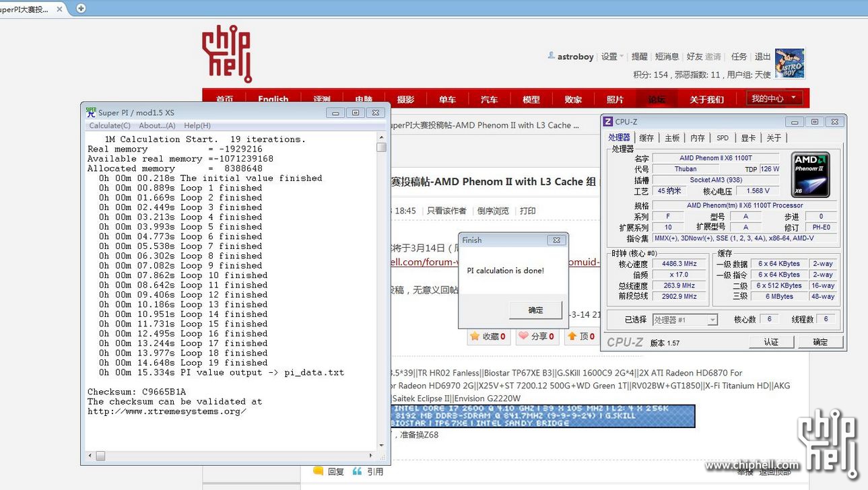Click Super PI vertical scrollbar down arrow

381,445
